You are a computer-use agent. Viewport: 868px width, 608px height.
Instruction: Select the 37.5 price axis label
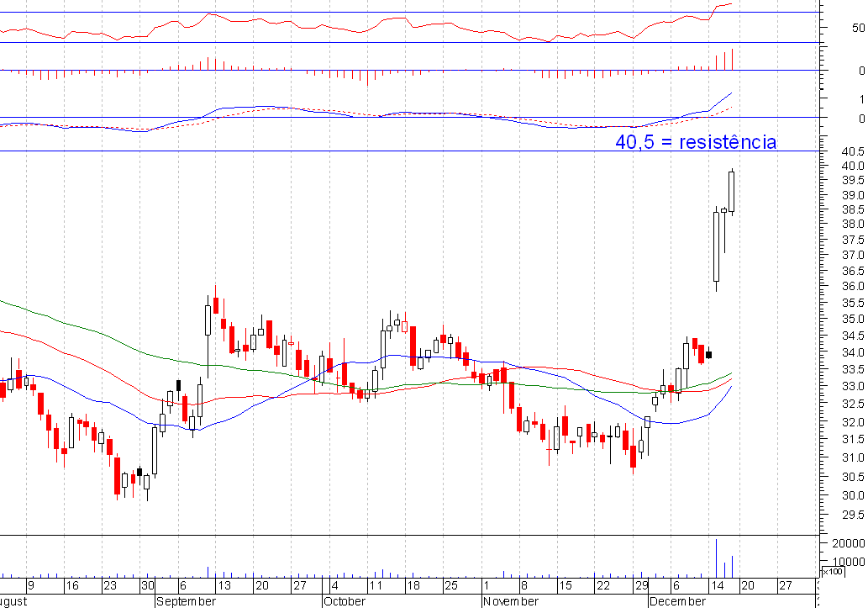[853, 240]
